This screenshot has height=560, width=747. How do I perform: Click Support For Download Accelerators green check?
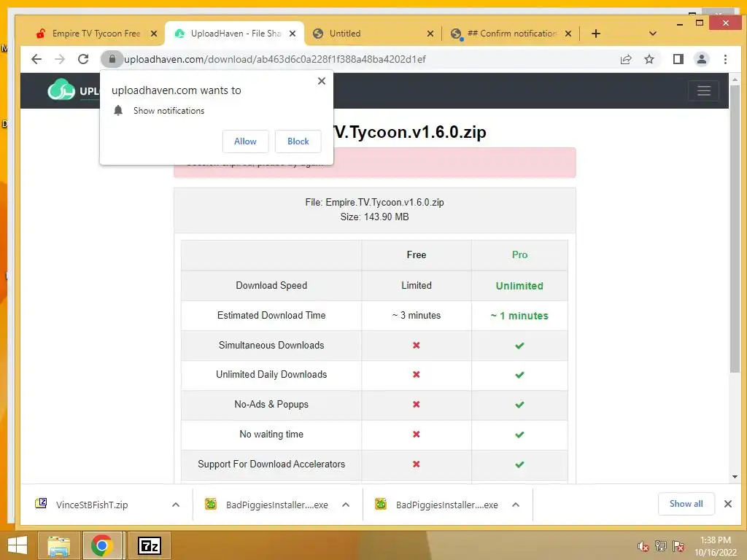[x=519, y=464]
